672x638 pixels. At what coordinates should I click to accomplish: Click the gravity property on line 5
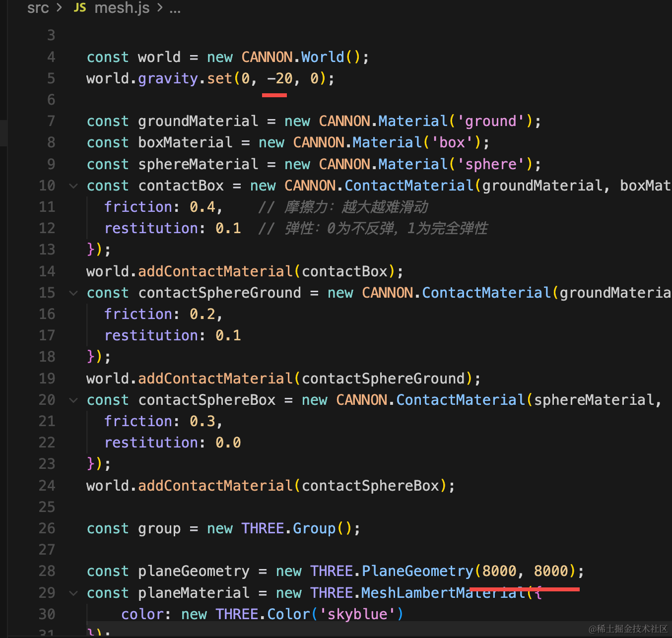click(x=168, y=78)
